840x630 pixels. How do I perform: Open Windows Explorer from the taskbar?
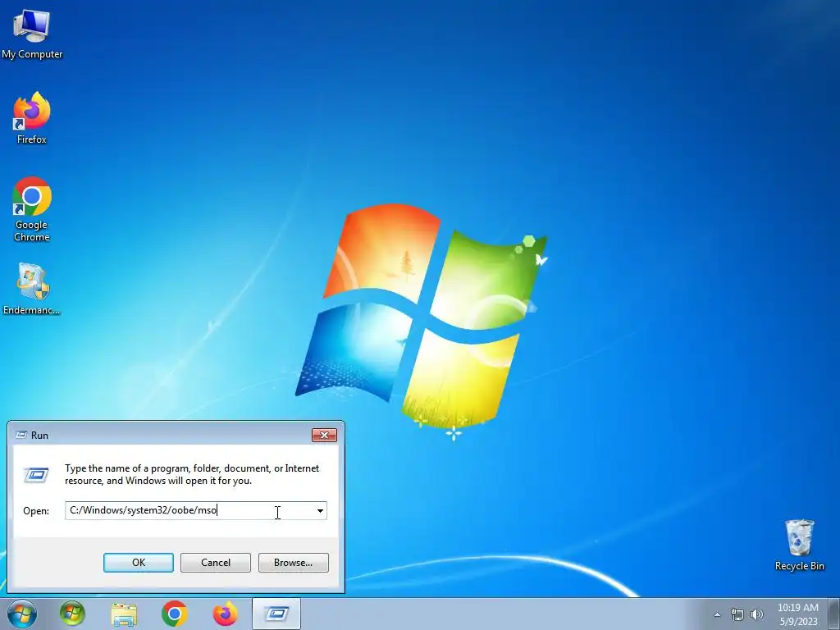(124, 614)
